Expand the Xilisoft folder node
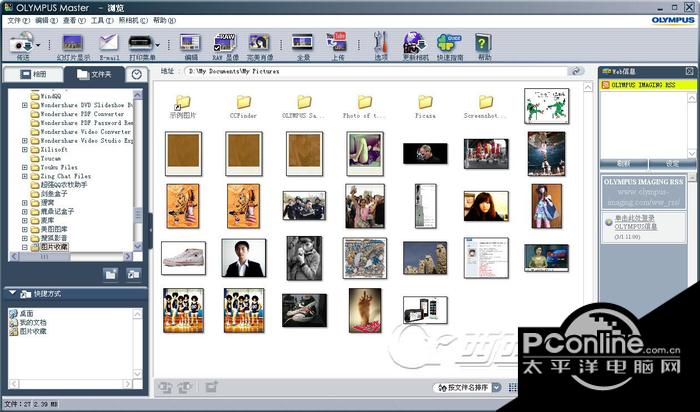700x412 pixels. coord(25,150)
